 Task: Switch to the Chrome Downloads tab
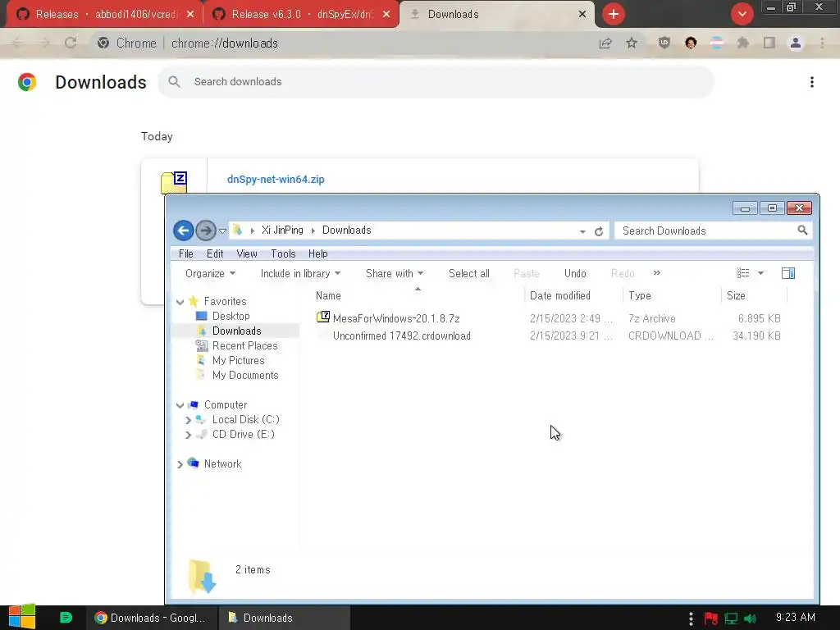[x=497, y=15]
